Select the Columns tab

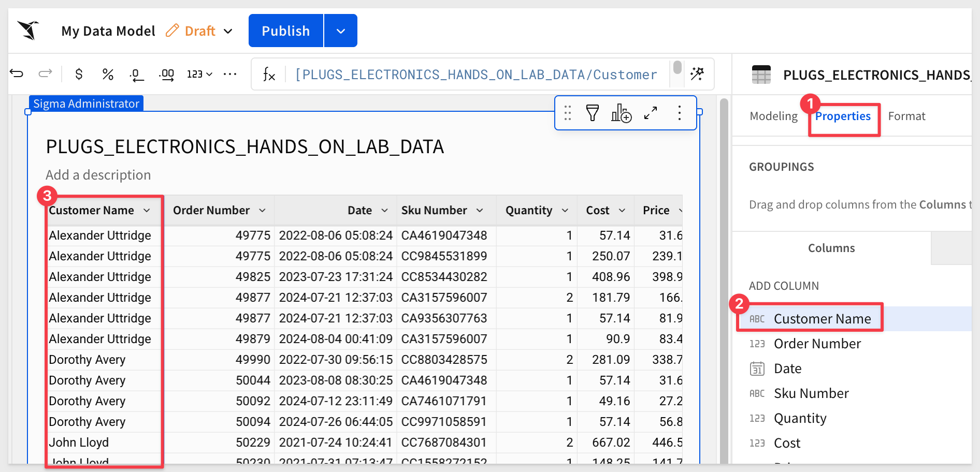click(x=831, y=248)
